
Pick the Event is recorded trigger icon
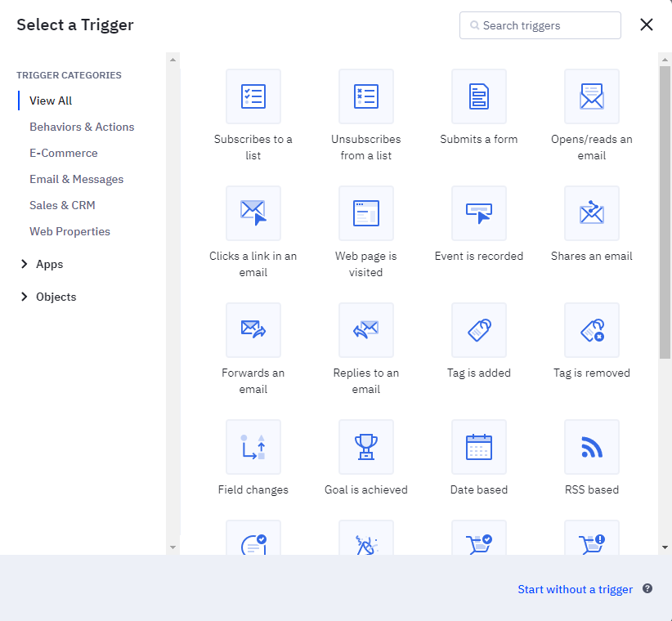479,213
